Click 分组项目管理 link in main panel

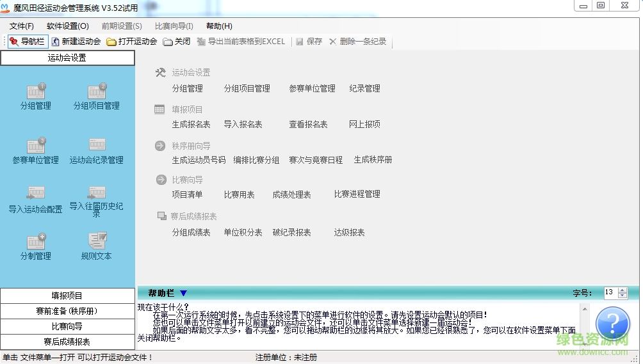(247, 88)
